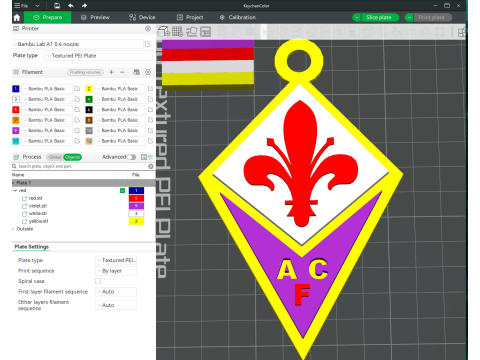Toggle the green checkbox on red object row
Screen dimensions: 480x360
tap(122, 190)
